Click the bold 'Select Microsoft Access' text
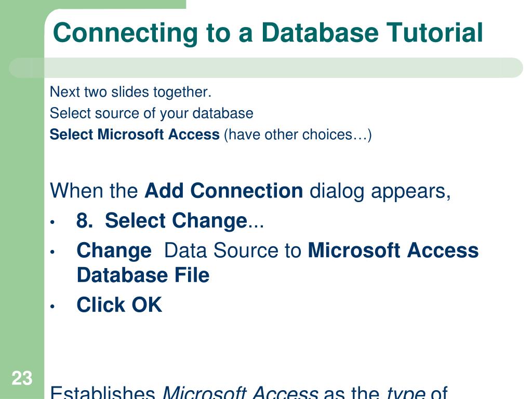This screenshot has width=532, height=399. coord(135,135)
